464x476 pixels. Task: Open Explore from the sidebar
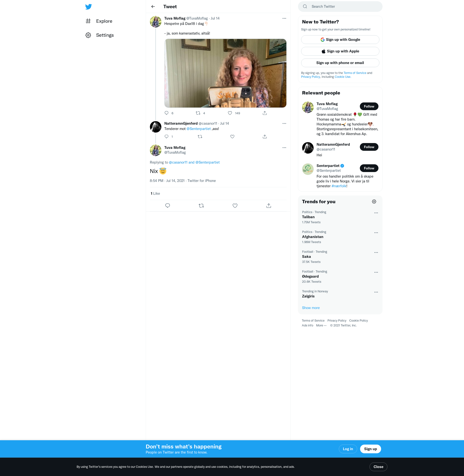(x=99, y=21)
